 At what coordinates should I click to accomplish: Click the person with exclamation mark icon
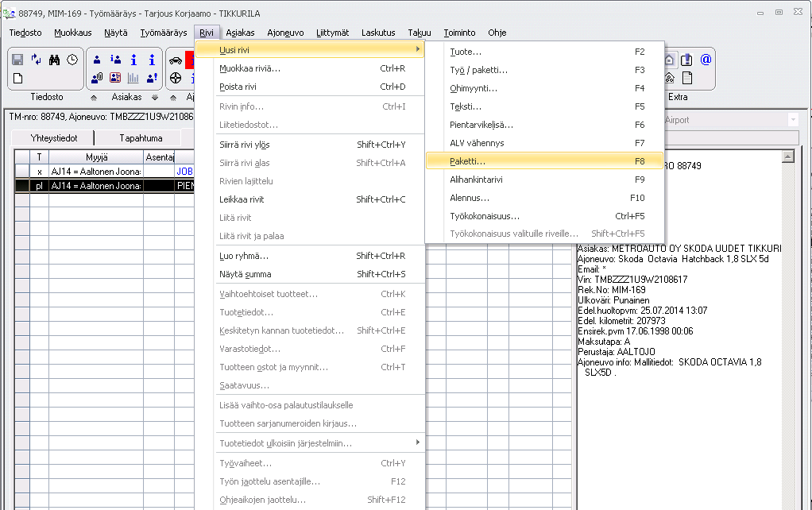[x=152, y=78]
